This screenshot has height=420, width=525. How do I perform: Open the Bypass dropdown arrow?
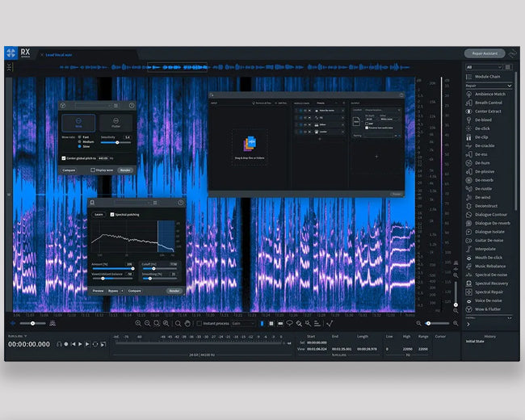pyautogui.click(x=123, y=291)
